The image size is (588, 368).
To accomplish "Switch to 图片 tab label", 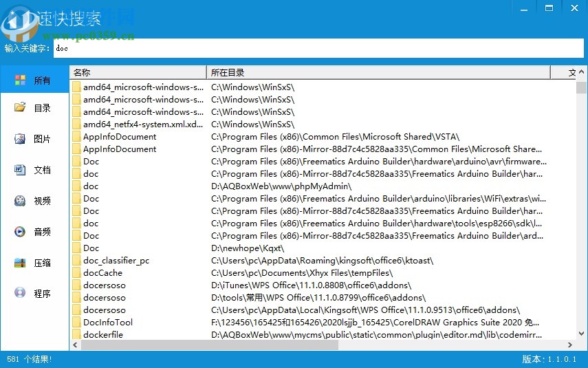I will (x=42, y=139).
